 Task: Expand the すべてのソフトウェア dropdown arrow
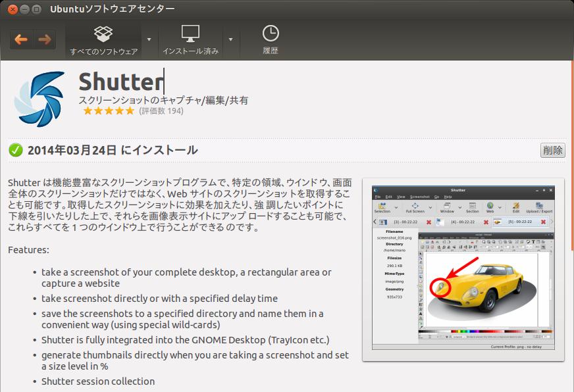(149, 39)
